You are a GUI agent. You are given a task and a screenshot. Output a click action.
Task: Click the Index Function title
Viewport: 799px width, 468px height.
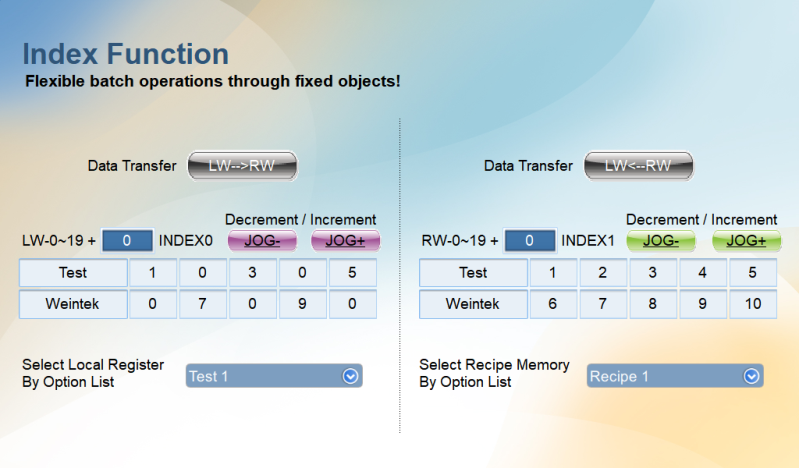[125, 54]
